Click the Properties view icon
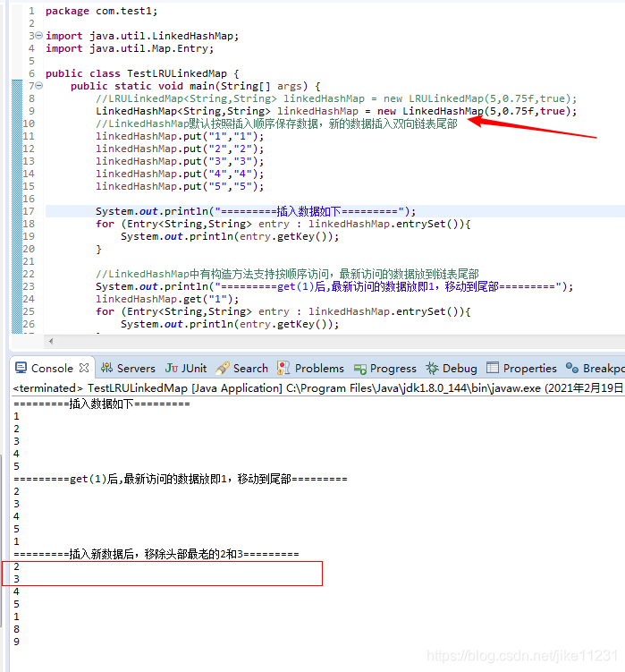The image size is (625, 672). (493, 368)
